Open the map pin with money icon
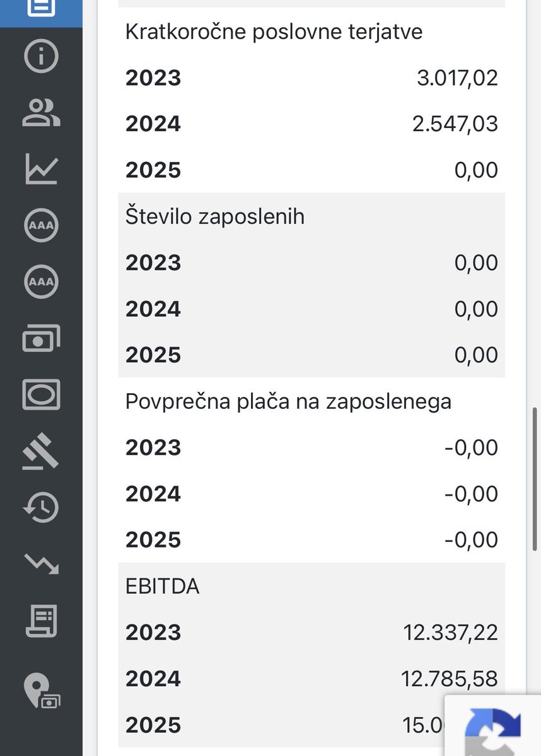 click(x=41, y=690)
